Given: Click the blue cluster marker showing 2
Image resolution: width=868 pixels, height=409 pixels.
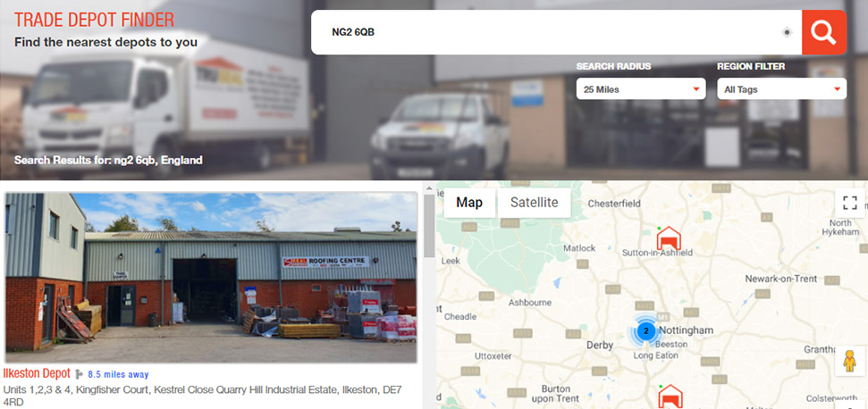Looking at the screenshot, I should click(x=645, y=331).
